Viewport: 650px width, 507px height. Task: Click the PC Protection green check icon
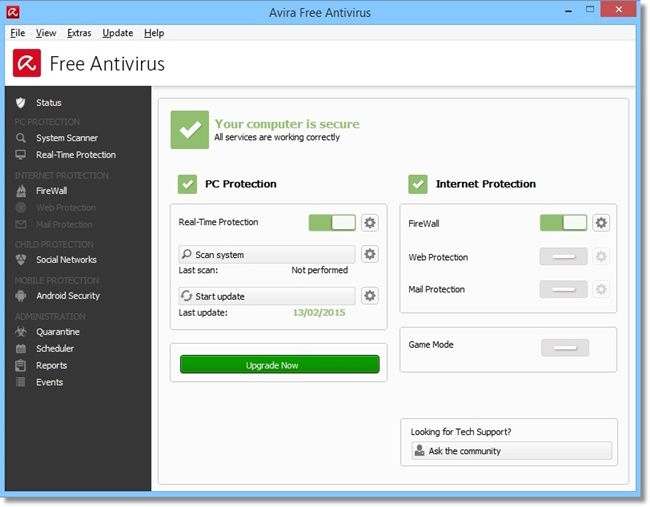coord(187,184)
